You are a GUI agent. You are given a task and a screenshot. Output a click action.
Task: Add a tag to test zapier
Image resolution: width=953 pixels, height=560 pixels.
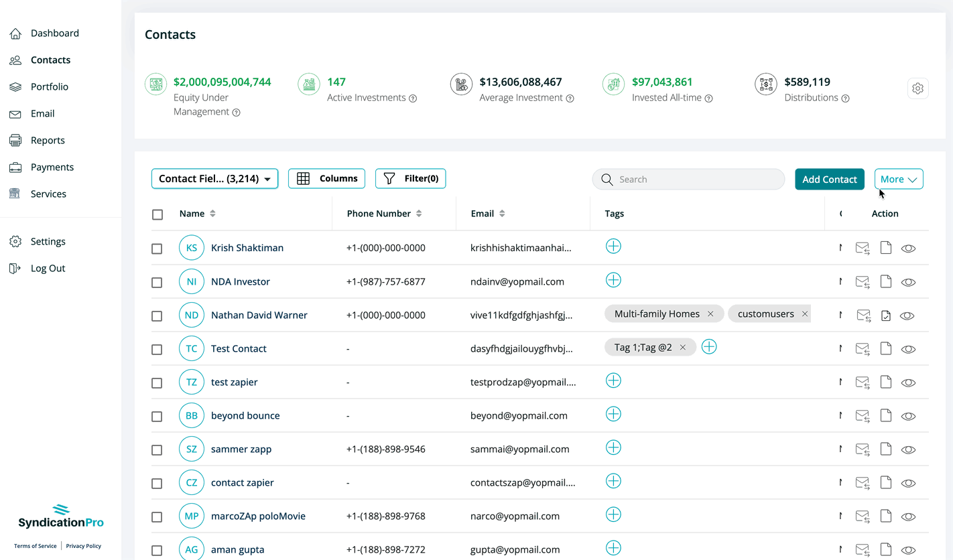[613, 380]
